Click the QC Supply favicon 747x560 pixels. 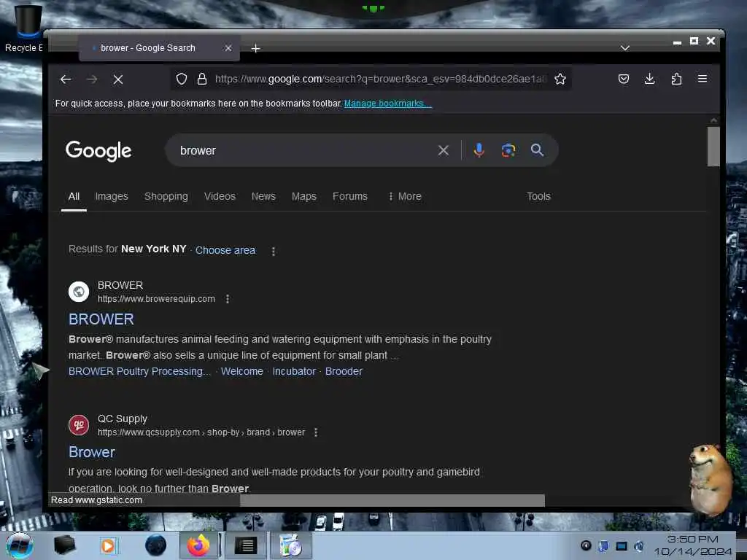79,425
